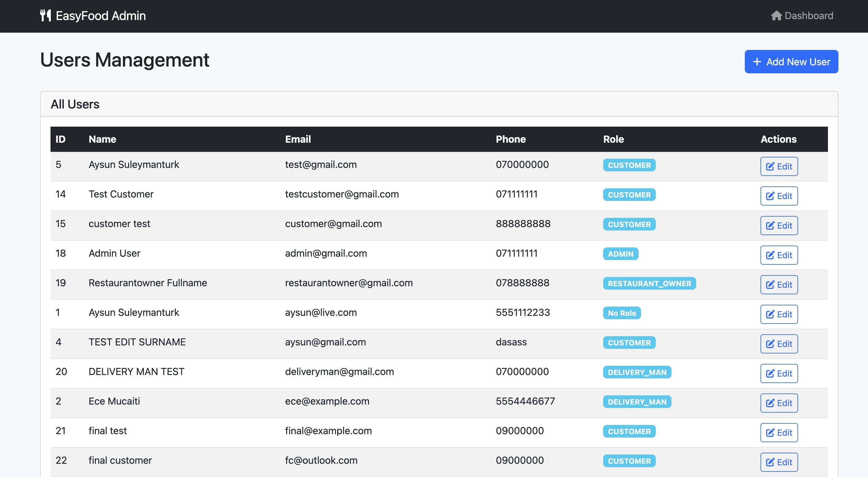Image resolution: width=868 pixels, height=477 pixels.
Task: Click the EasyFood fork-and-knife logo icon
Action: [46, 15]
